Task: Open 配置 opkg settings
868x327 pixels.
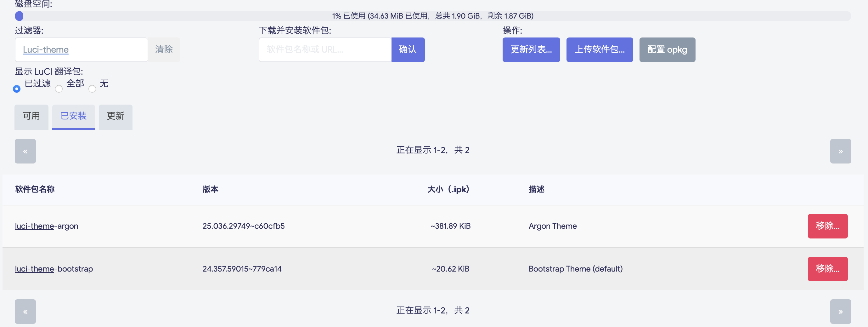Action: (x=667, y=50)
